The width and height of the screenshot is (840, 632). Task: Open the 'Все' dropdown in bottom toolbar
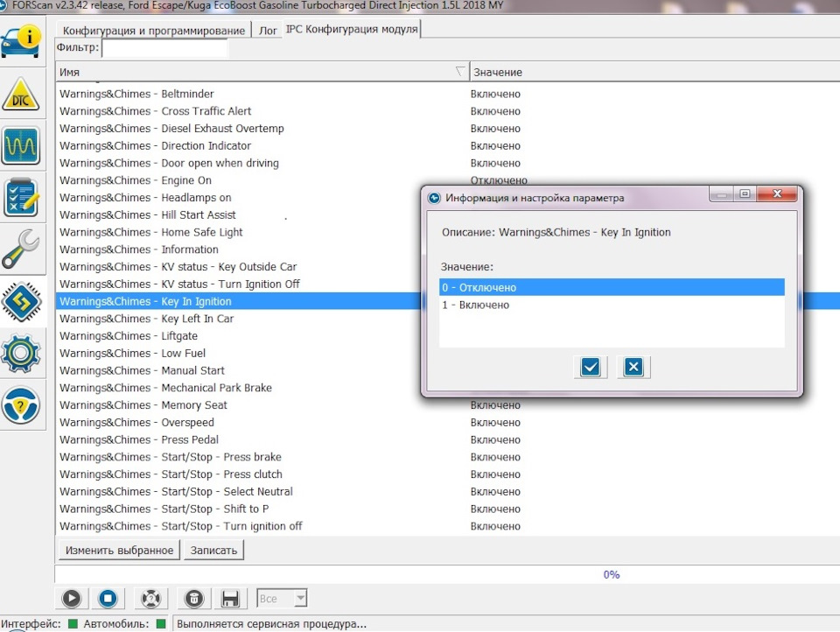point(282,598)
